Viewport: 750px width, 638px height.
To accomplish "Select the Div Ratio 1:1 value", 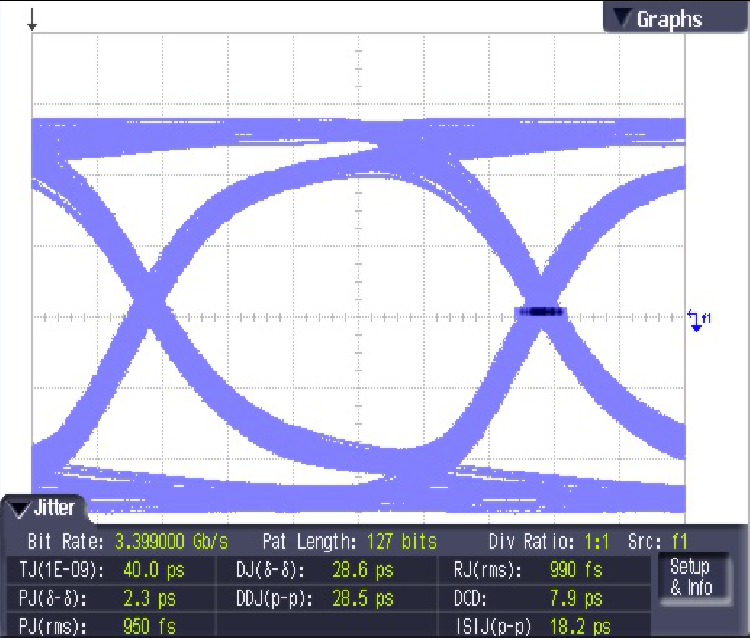I will pos(596,542).
